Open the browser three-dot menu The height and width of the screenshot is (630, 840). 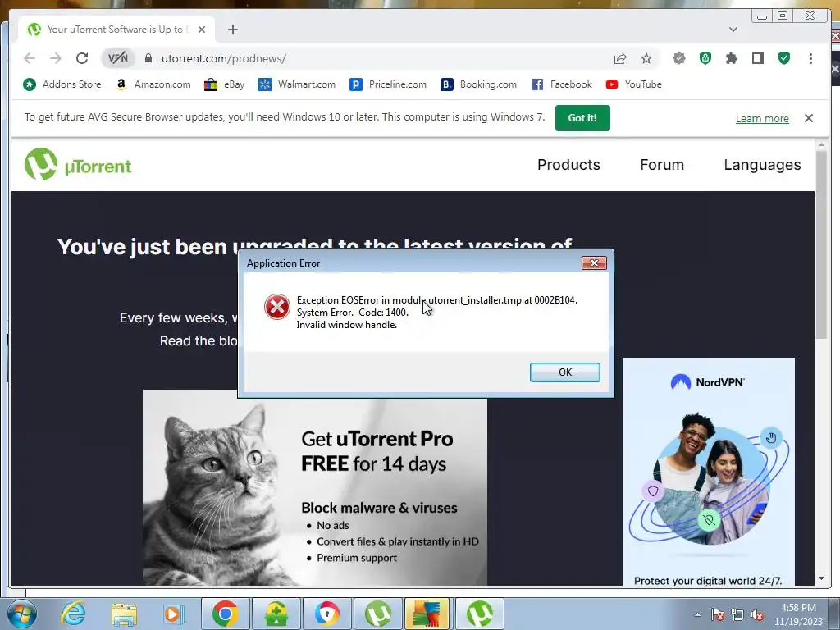click(x=810, y=58)
